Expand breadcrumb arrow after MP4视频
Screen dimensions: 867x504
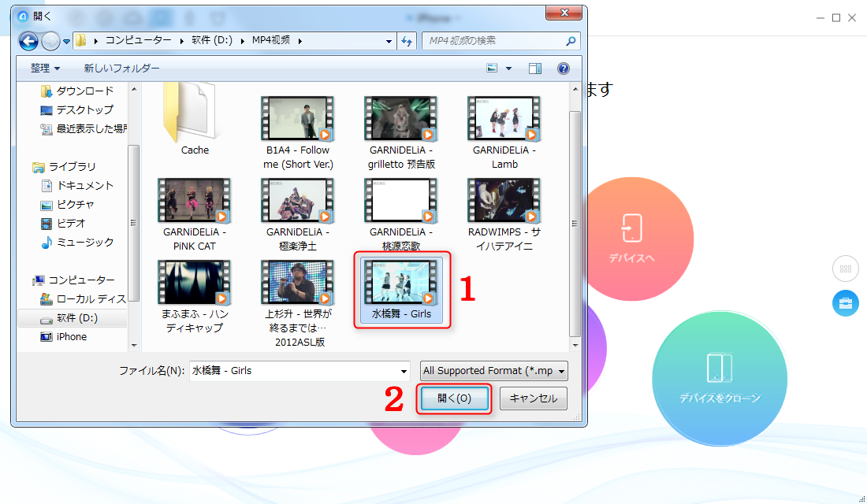coord(300,41)
